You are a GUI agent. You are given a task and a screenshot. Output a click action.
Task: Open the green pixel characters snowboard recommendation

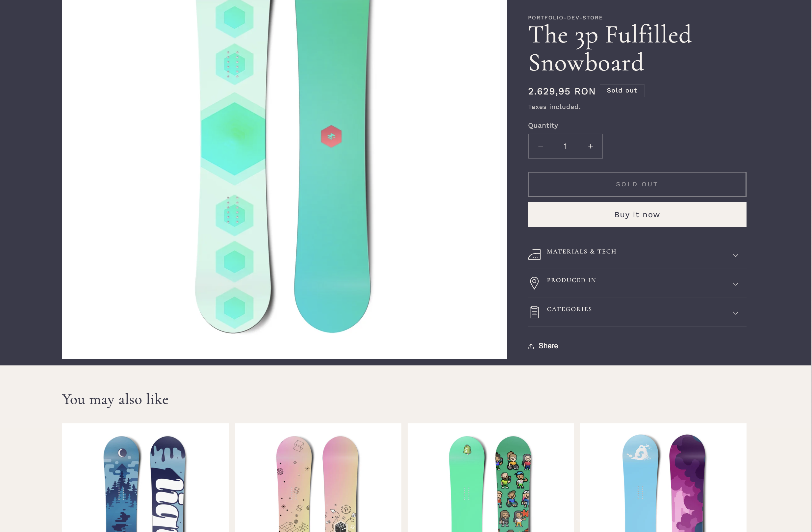point(491,478)
